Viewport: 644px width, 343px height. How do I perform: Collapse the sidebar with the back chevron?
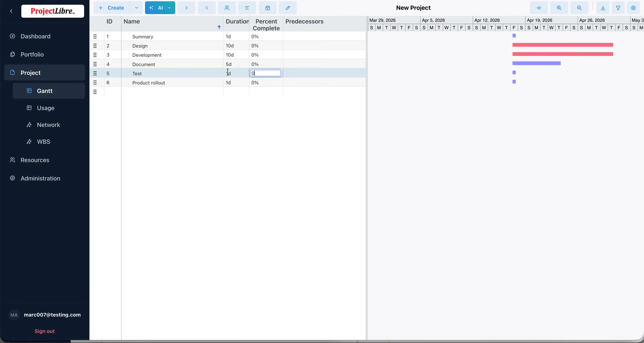11,11
